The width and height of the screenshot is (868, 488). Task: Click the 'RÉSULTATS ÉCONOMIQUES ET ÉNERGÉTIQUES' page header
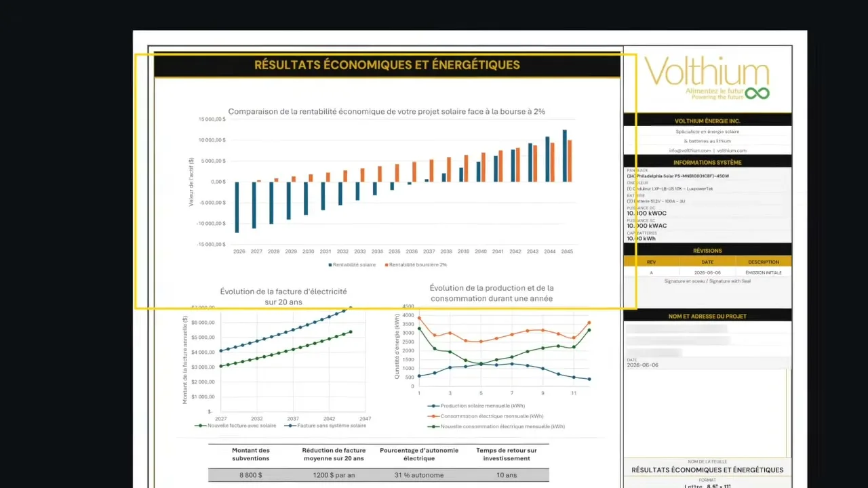click(x=387, y=66)
